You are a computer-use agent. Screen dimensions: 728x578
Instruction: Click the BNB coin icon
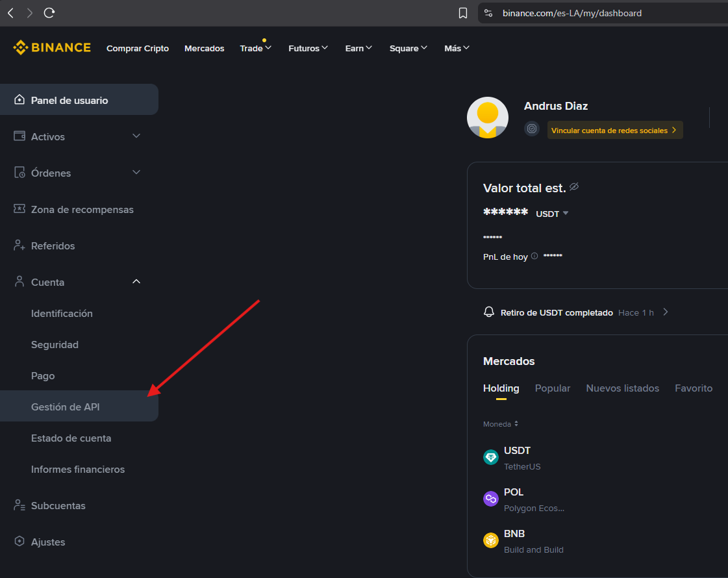[491, 540]
